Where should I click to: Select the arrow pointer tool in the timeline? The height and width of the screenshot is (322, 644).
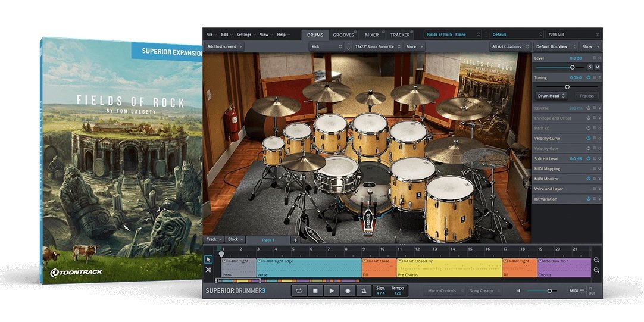click(x=208, y=260)
